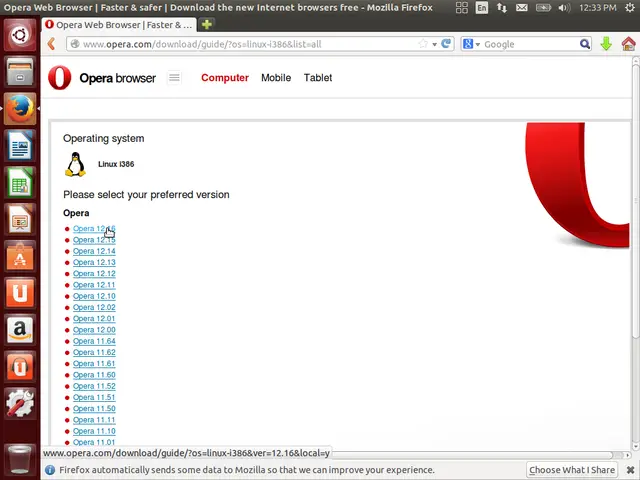640x480 pixels.
Task: Dismiss the Firefox data notification bar
Action: [630, 470]
